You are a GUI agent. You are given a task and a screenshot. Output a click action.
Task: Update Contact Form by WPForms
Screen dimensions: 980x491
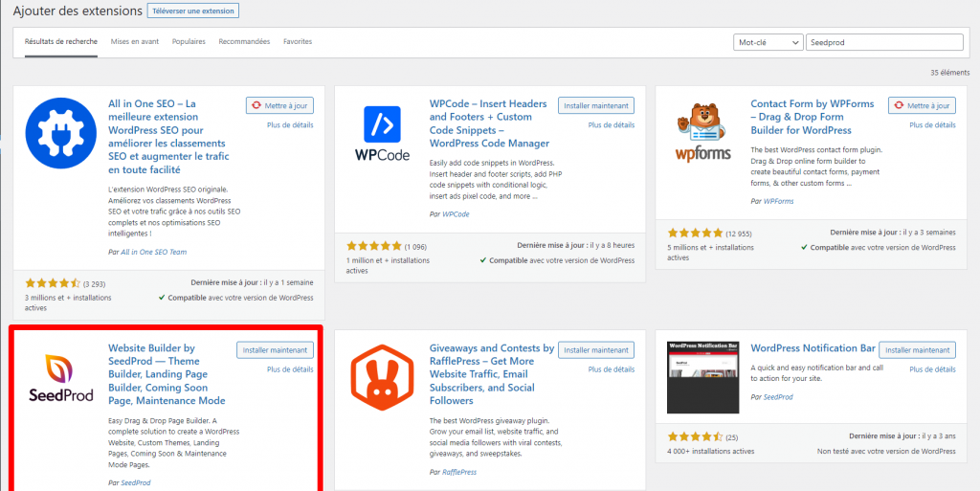pos(922,105)
